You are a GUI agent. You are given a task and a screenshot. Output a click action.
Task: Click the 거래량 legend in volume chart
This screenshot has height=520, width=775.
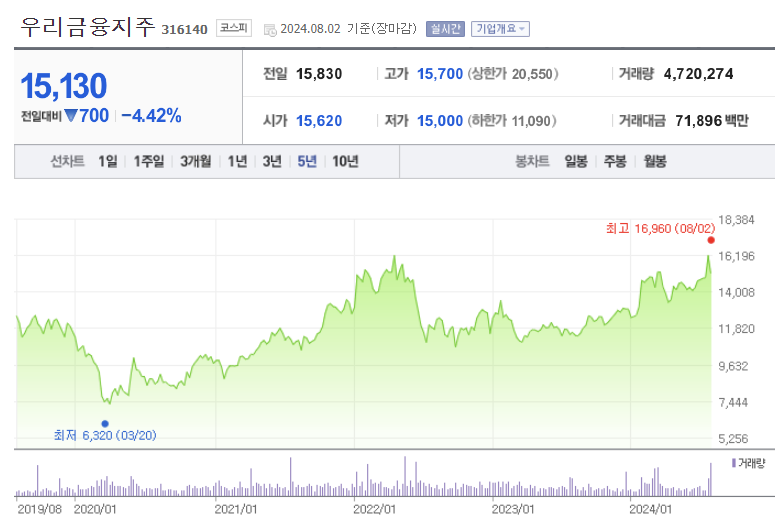(748, 463)
